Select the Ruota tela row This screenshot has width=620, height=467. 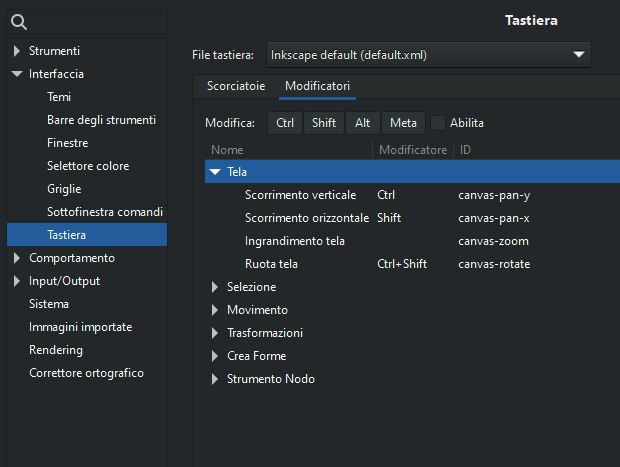click(x=412, y=264)
